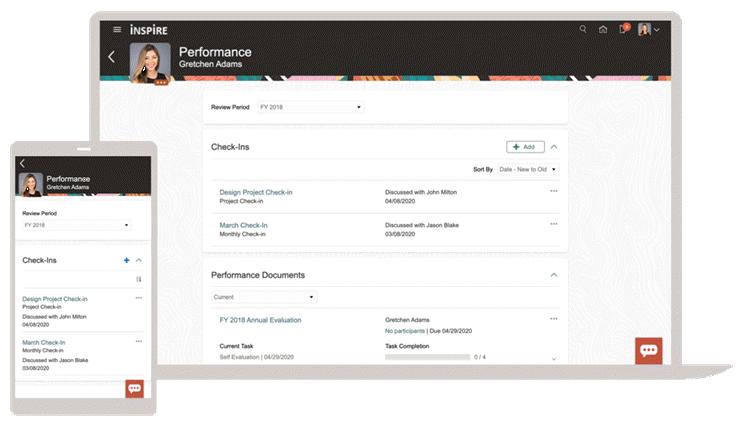
Task: Open the hamburger menu next to the Inspire logo
Action: 117,30
